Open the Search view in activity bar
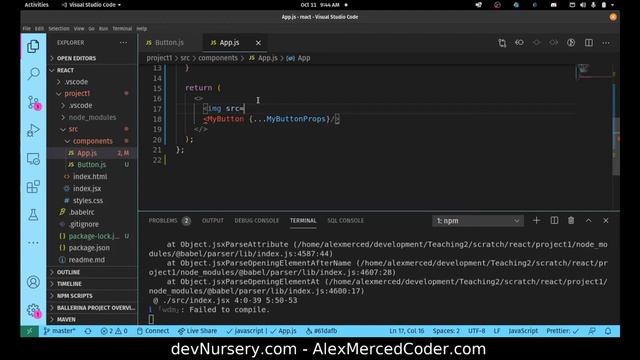 pyautogui.click(x=33, y=73)
